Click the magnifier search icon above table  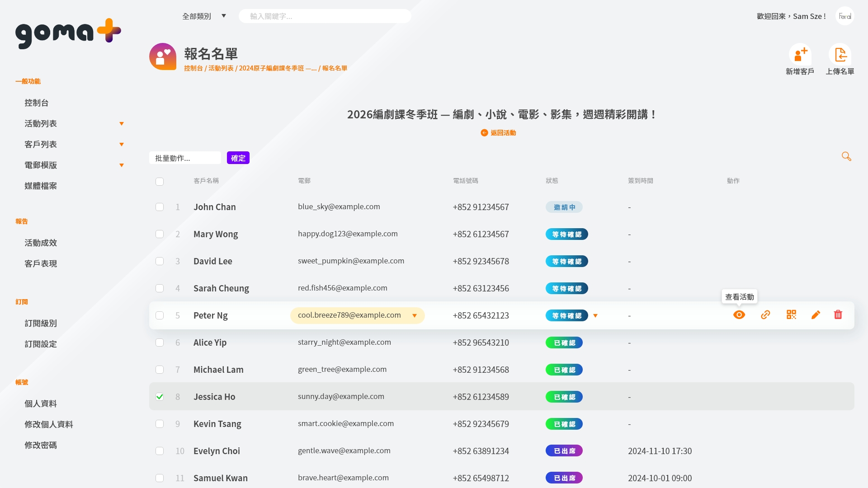(846, 156)
